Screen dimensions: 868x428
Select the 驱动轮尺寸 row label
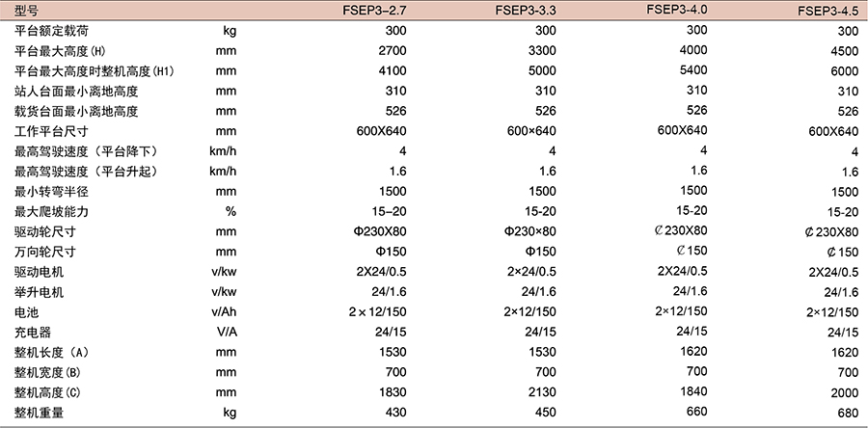coord(45,232)
